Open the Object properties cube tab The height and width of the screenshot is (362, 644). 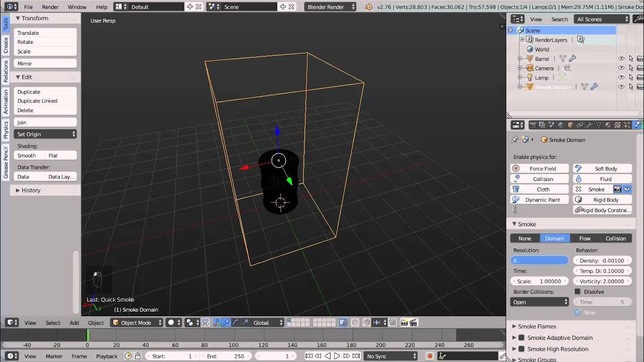571,125
